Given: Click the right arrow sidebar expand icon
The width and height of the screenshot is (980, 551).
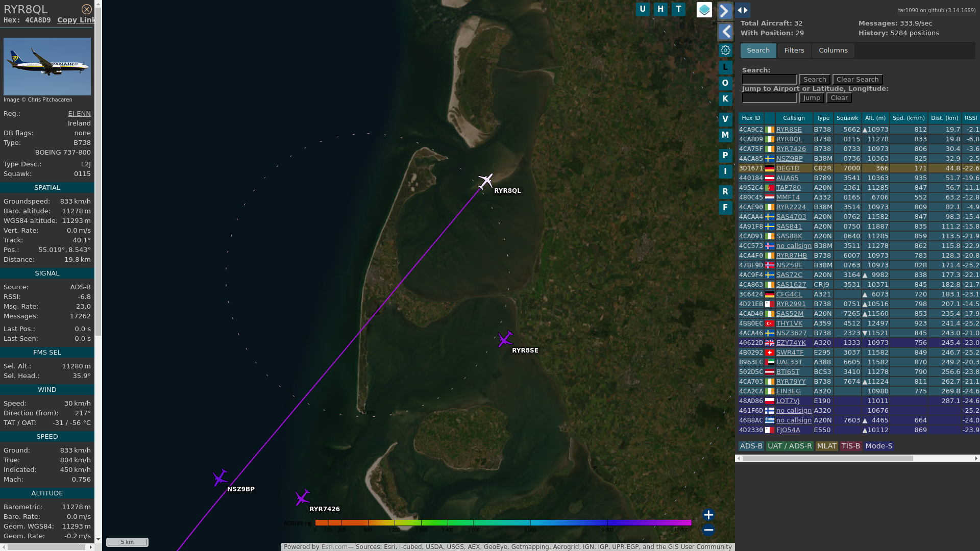Looking at the screenshot, I should click(x=725, y=11).
